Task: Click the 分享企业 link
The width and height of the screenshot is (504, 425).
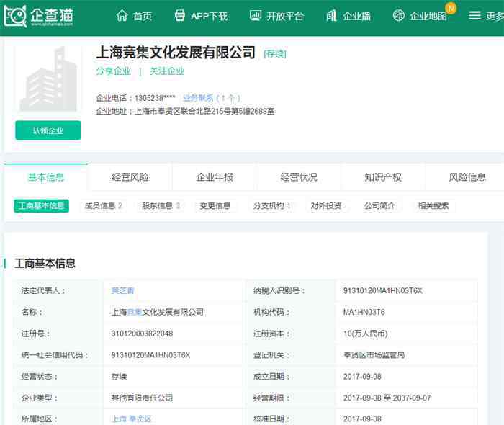Action: coord(114,71)
